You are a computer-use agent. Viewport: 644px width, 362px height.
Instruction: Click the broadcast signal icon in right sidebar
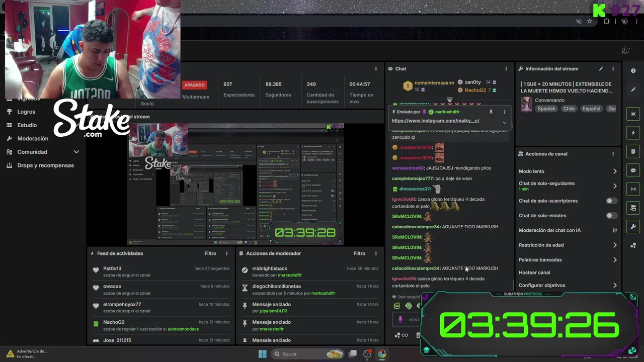[x=633, y=189]
